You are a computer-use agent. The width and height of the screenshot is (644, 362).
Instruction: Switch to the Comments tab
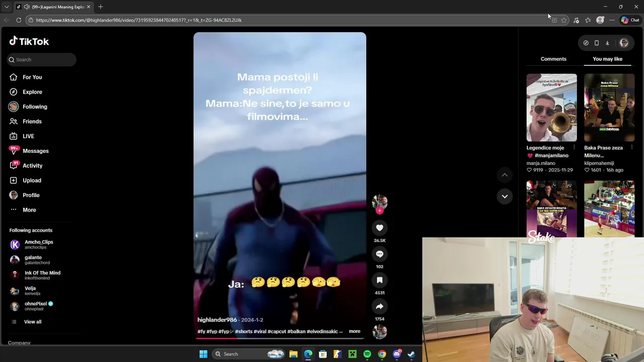pyautogui.click(x=553, y=59)
